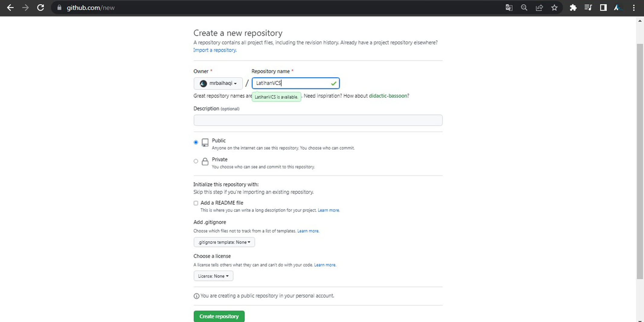Open the share icon in toolbar
Viewport: 644px width, 322px height.
coord(540,8)
